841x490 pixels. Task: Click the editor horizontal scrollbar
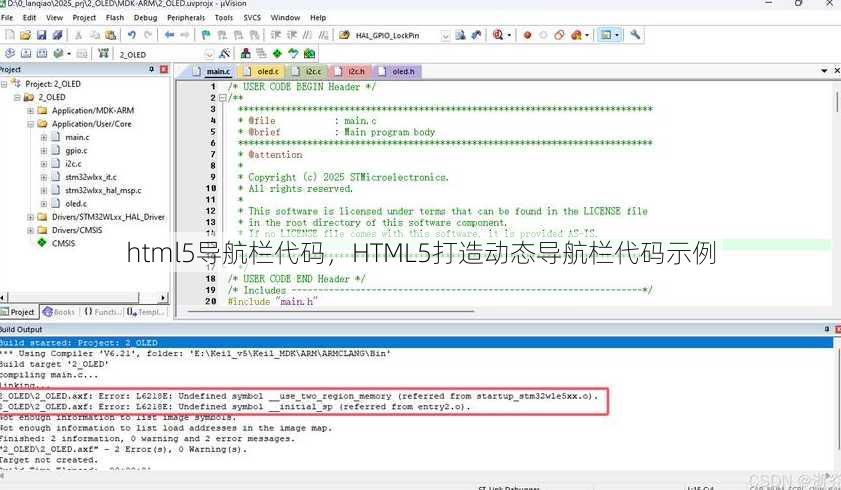[330, 310]
